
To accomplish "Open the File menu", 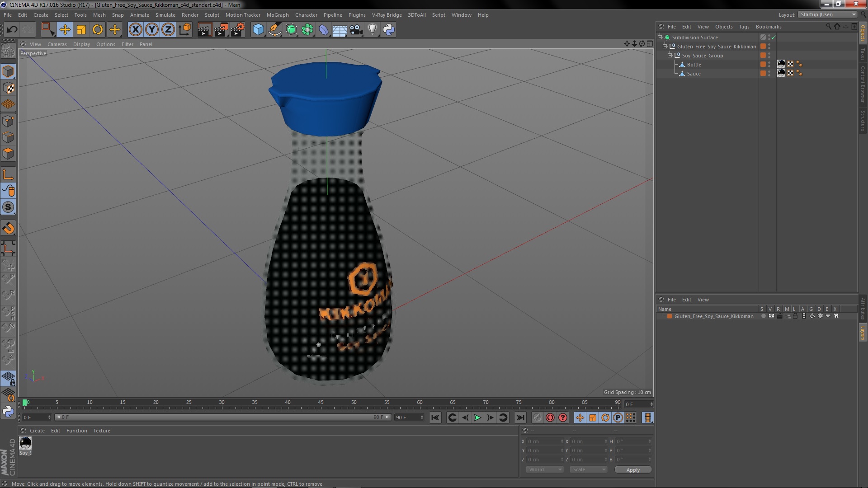I will [x=8, y=15].
